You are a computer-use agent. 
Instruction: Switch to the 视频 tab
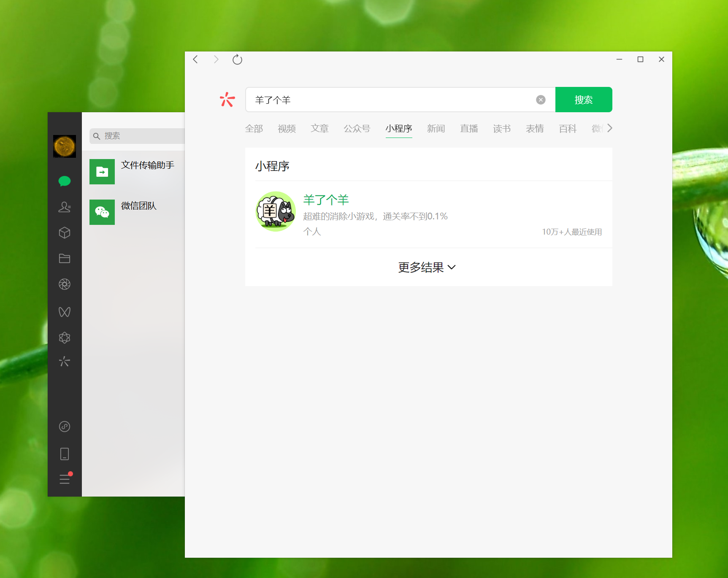(x=287, y=129)
